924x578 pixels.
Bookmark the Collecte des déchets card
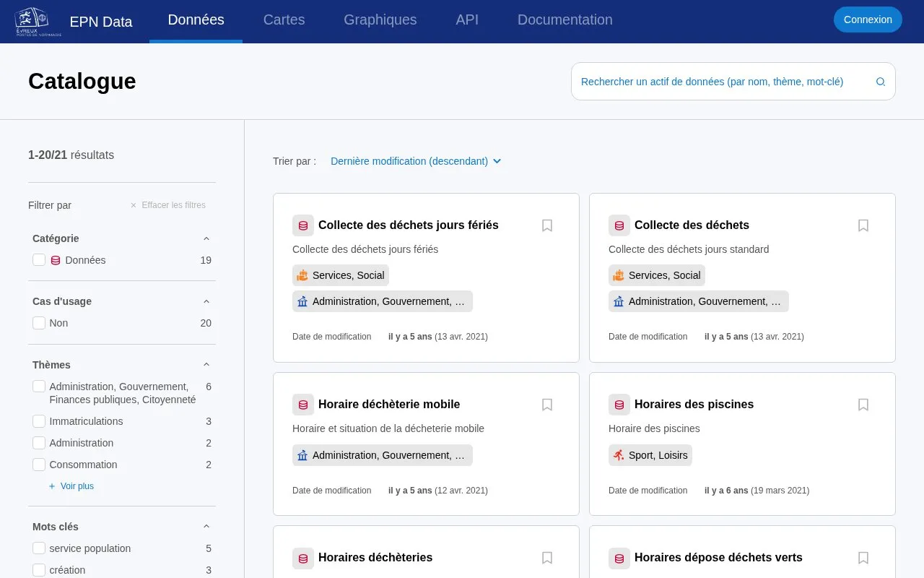click(x=863, y=225)
